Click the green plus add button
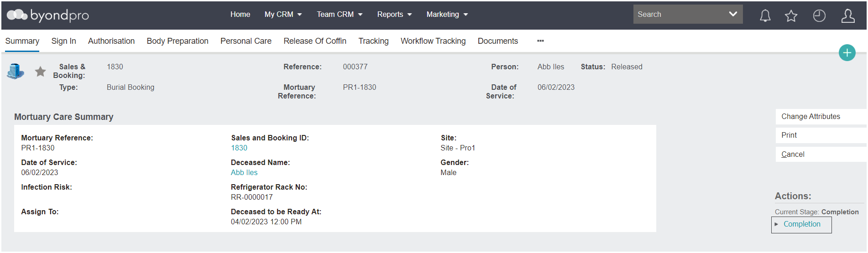Screen dimensions: 868x253 847,53
